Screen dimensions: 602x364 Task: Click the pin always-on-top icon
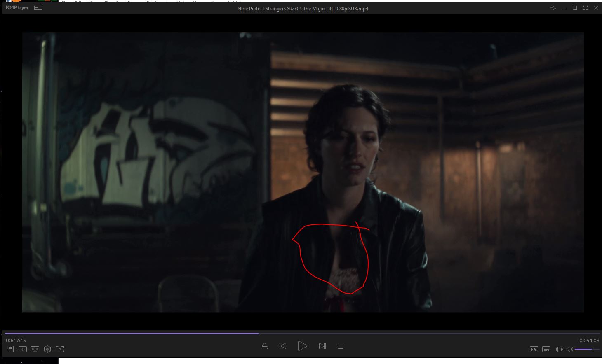pyautogui.click(x=553, y=8)
